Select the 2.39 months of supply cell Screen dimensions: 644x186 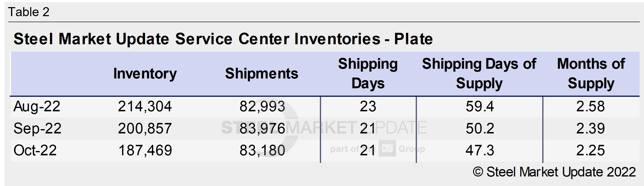click(590, 128)
